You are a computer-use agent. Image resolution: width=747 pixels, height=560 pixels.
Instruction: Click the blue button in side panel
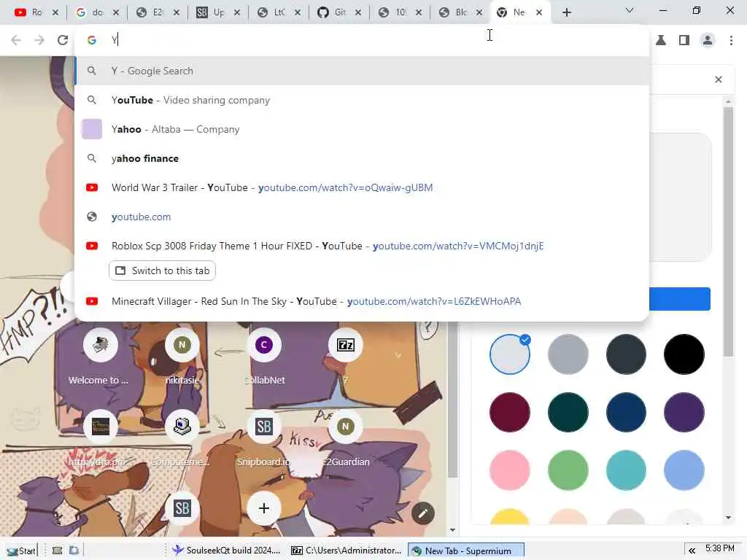pyautogui.click(x=680, y=299)
